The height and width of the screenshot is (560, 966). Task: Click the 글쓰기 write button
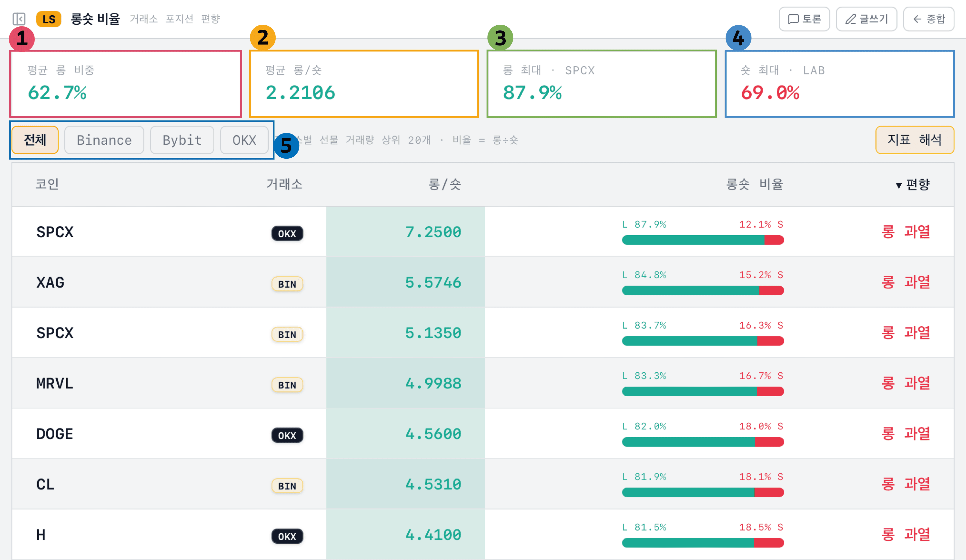coord(866,19)
